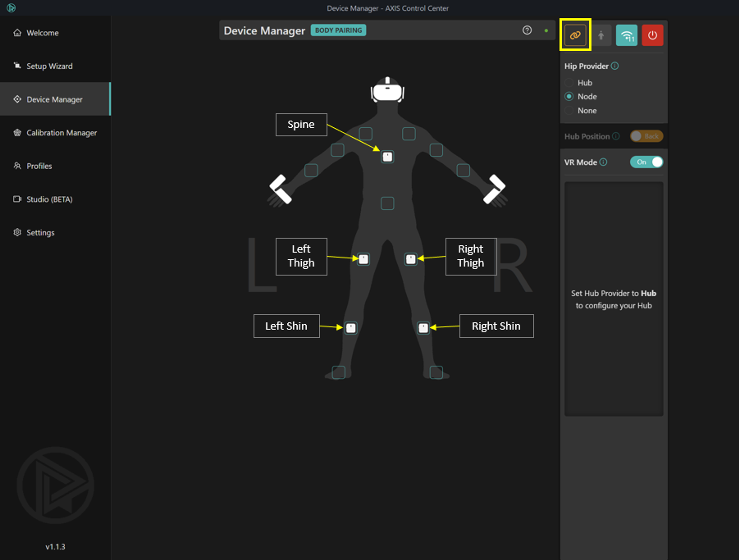Click the AXIS logo in title bar
The height and width of the screenshot is (560, 739).
coord(11,8)
